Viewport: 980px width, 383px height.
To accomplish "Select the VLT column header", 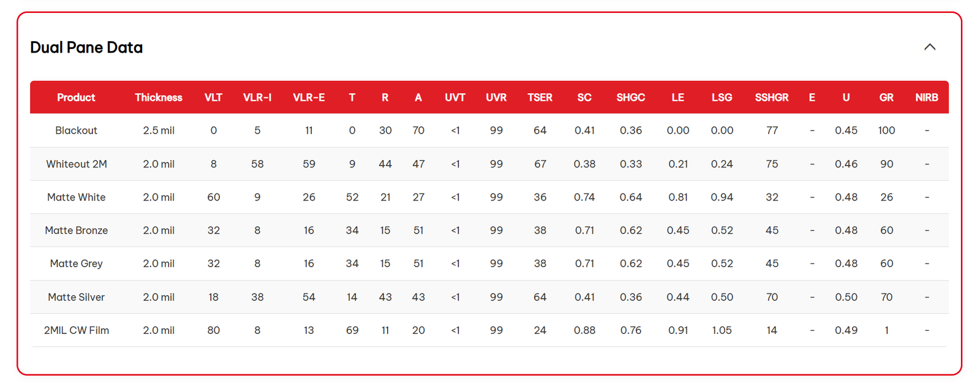I will [x=213, y=97].
